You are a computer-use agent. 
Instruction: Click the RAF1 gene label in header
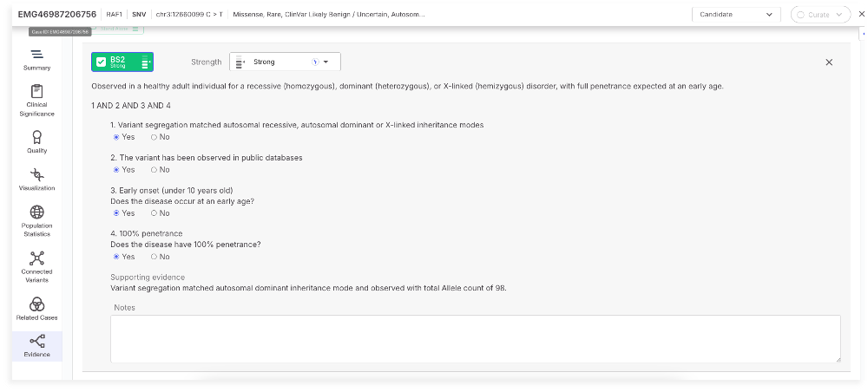pos(114,15)
